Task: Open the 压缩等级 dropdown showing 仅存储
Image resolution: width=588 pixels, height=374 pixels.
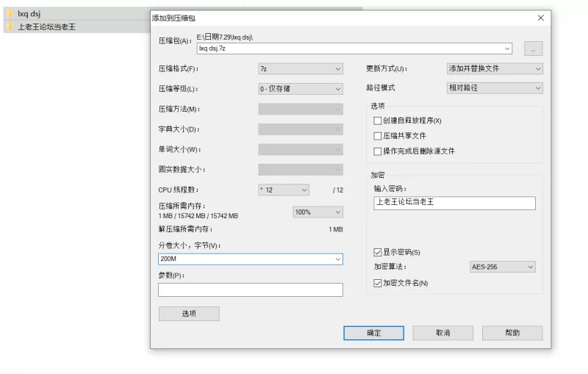Action: point(301,89)
